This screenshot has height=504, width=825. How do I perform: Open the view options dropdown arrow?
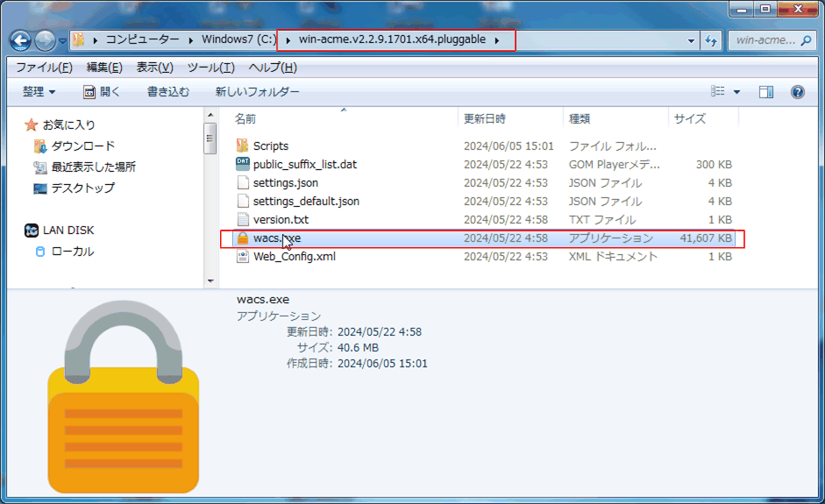pyautogui.click(x=736, y=92)
